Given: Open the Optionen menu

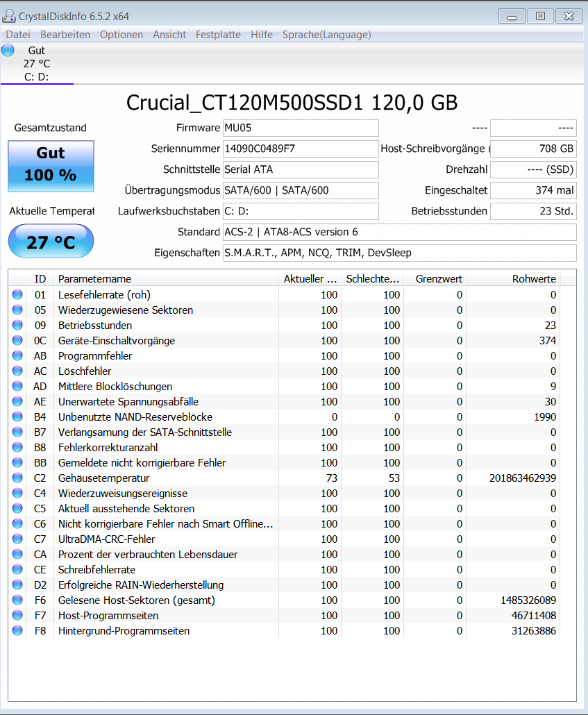Looking at the screenshot, I should click(121, 35).
